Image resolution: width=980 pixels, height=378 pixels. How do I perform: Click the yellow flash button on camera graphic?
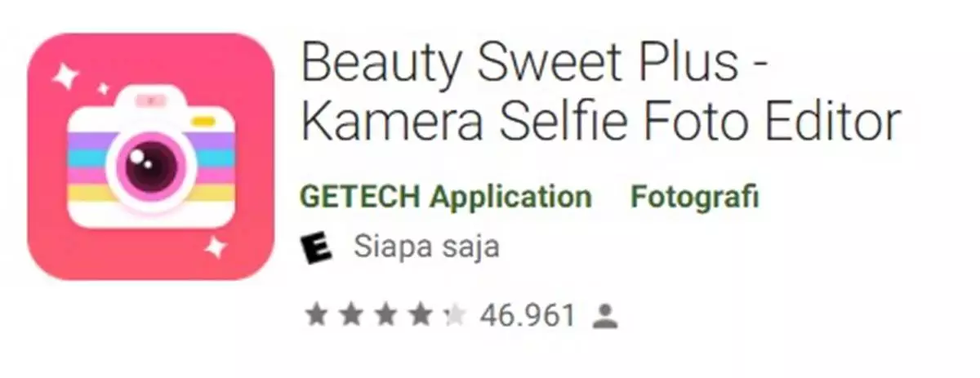click(x=204, y=122)
